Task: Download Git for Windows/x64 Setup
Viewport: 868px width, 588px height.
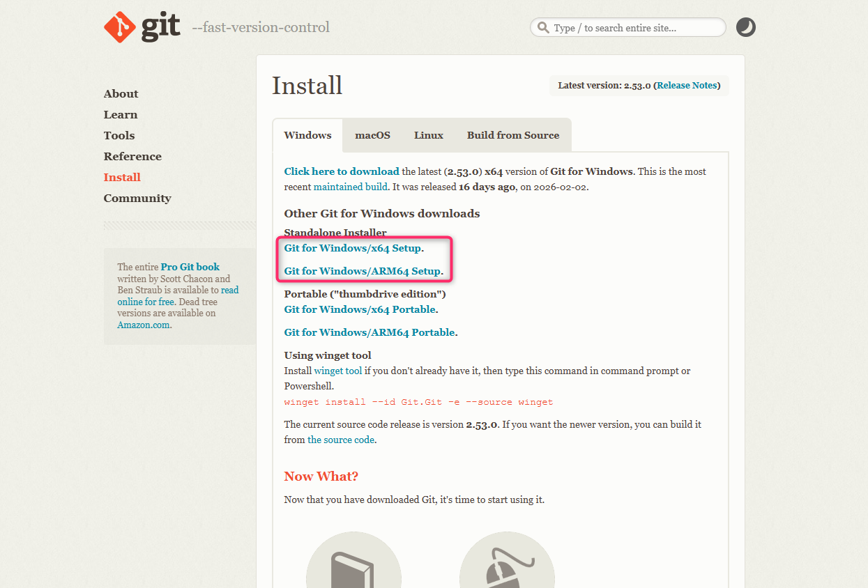Action: [352, 248]
